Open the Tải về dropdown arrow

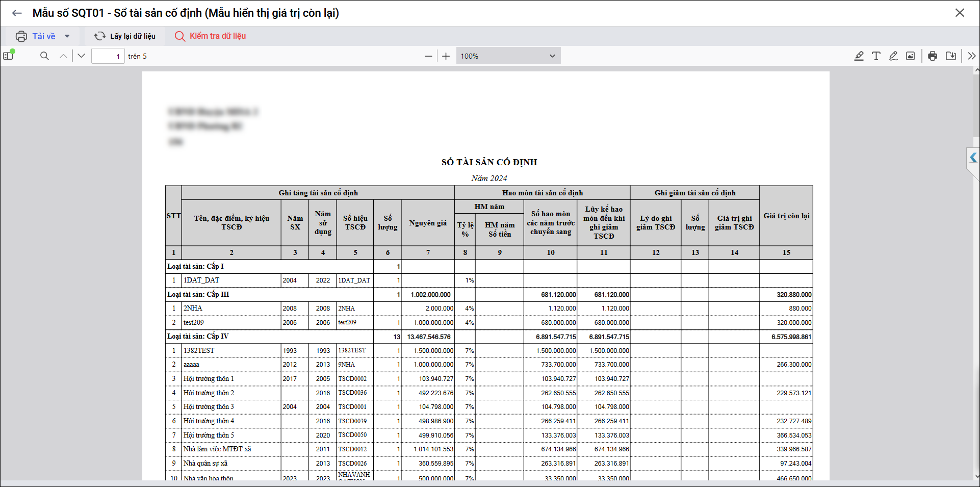pos(67,36)
